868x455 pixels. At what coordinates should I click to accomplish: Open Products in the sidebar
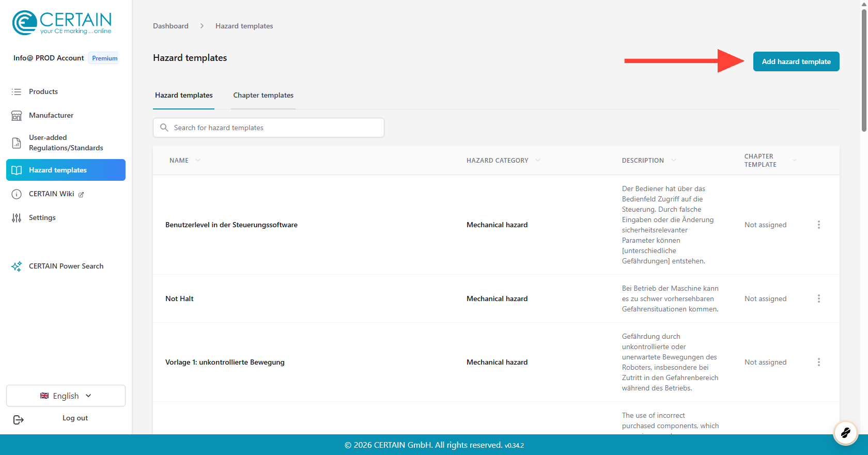tap(66, 91)
